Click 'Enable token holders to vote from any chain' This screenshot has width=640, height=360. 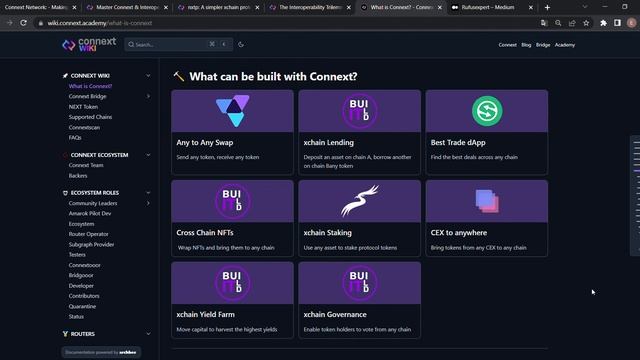(x=357, y=329)
